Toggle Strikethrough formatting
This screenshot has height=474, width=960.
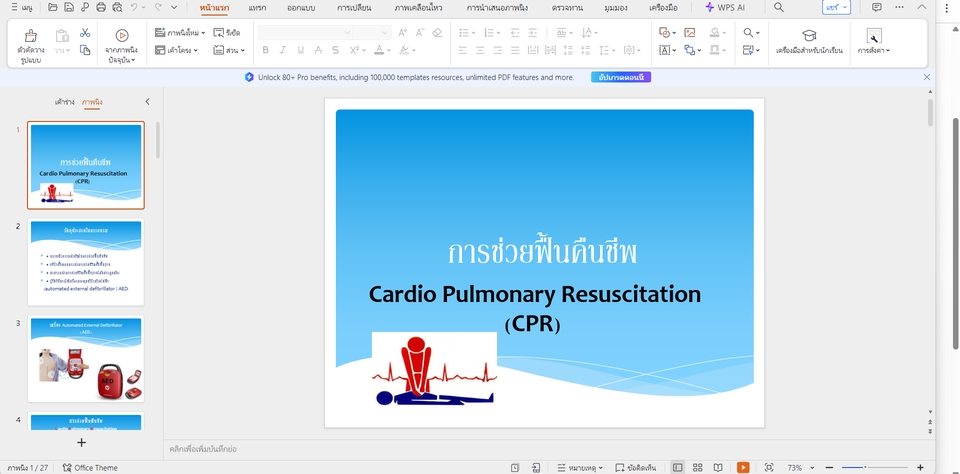point(318,50)
